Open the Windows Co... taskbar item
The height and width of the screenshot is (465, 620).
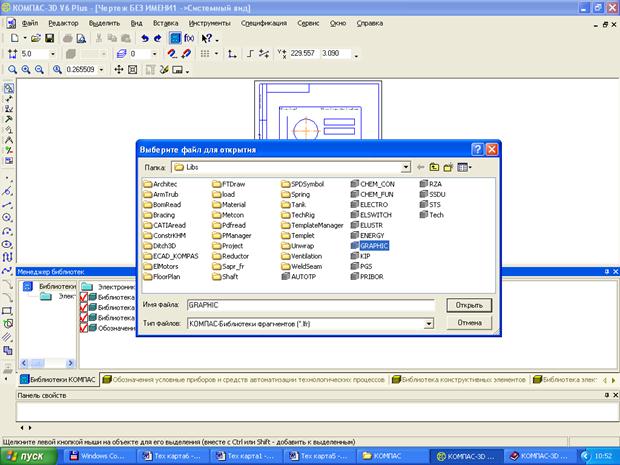point(97,456)
